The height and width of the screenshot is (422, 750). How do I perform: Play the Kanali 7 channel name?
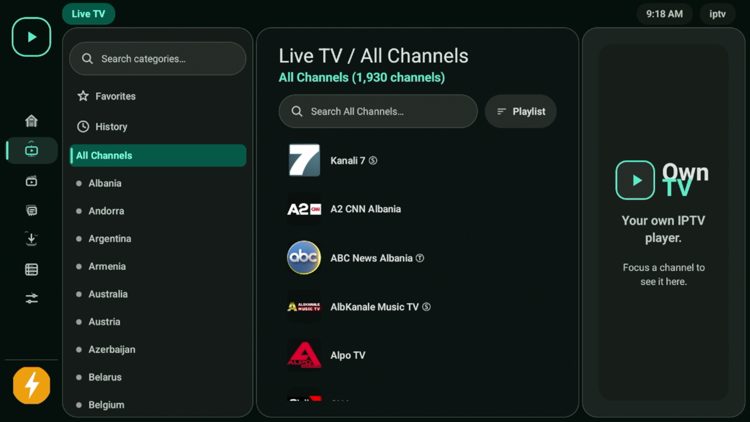(348, 161)
